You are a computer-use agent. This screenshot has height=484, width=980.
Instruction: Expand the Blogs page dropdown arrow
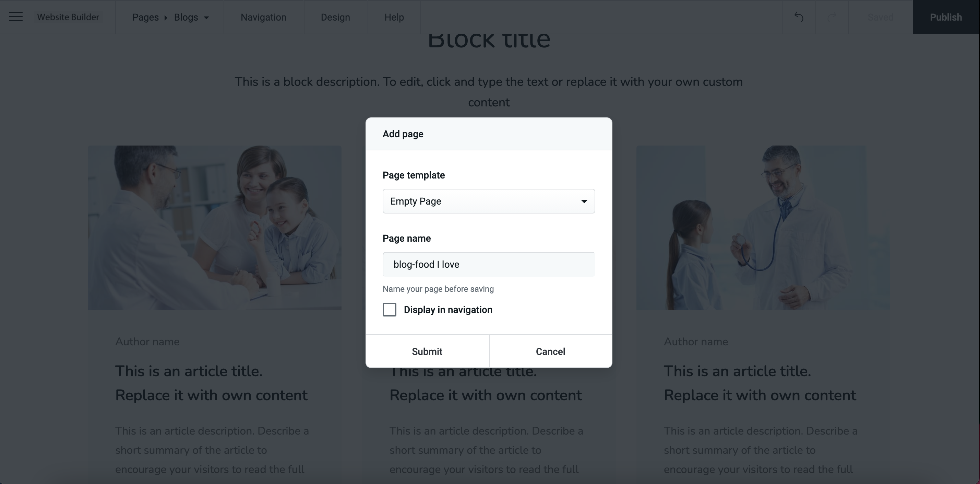(206, 18)
